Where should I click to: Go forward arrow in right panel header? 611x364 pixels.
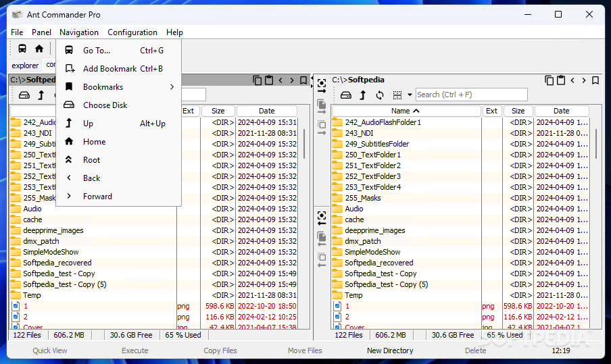(584, 80)
